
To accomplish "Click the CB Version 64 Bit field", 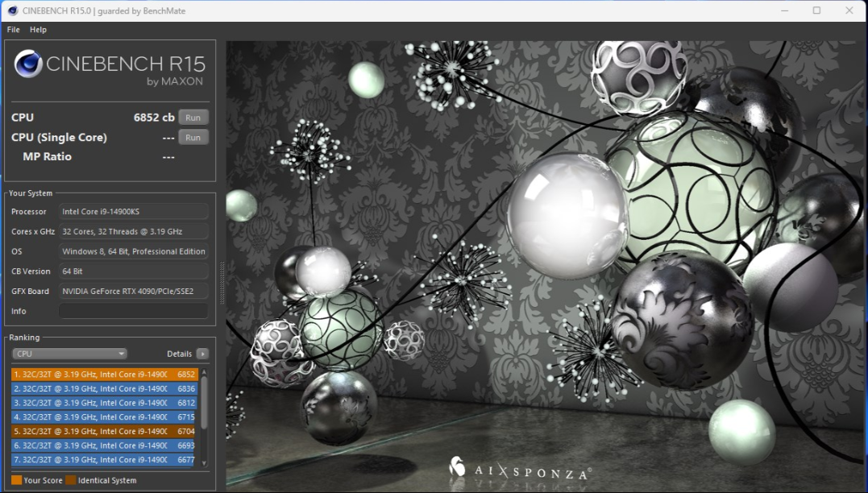I will 134,271.
